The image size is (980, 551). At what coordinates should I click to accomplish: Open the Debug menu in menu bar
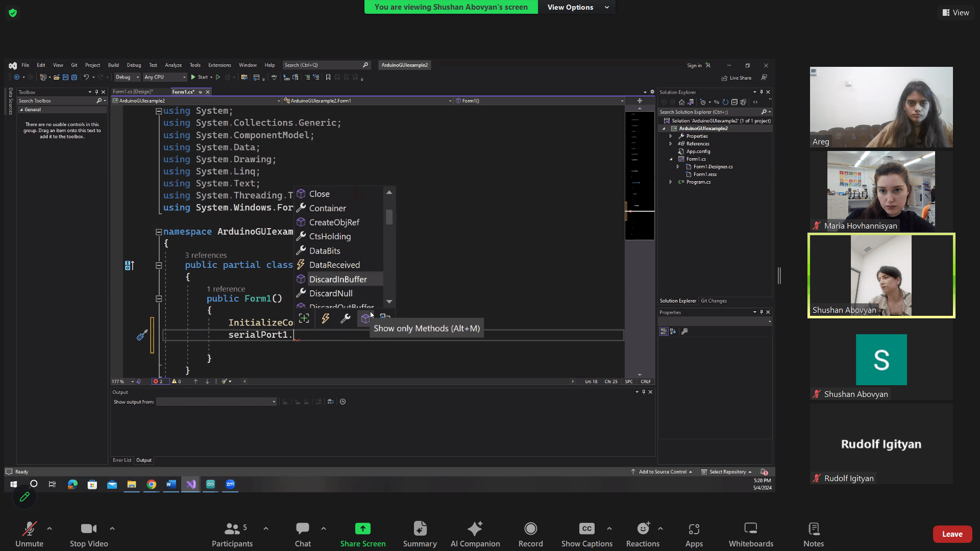pyautogui.click(x=134, y=65)
